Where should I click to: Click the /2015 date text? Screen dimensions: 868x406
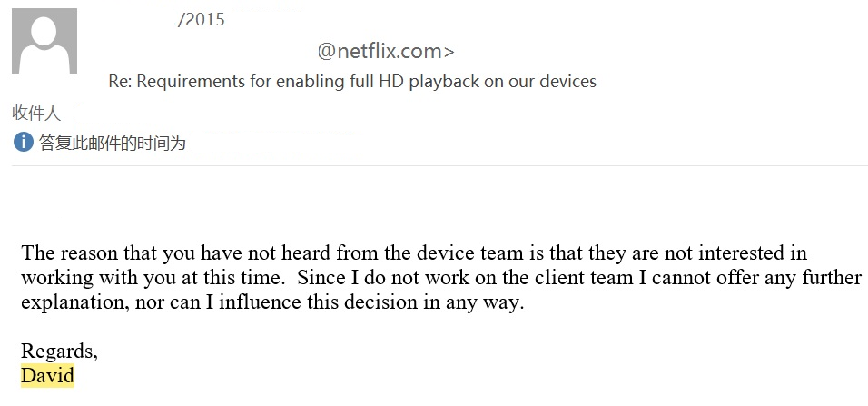[x=202, y=19]
